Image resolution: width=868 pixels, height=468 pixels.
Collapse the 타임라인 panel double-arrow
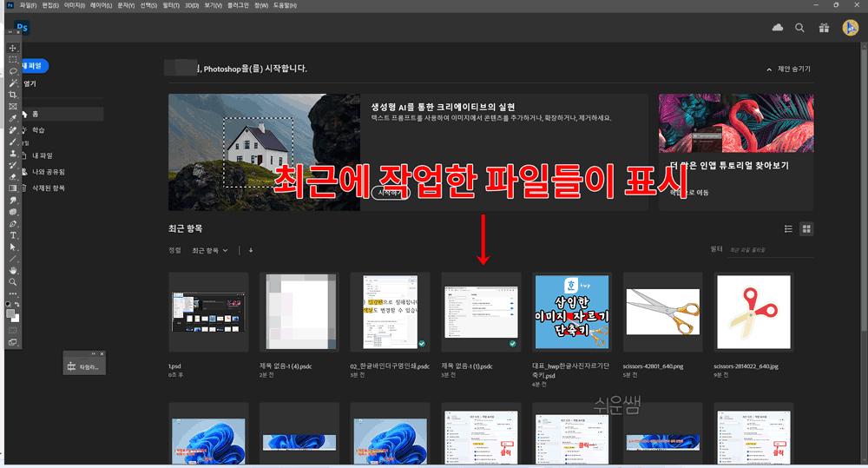tap(94, 354)
